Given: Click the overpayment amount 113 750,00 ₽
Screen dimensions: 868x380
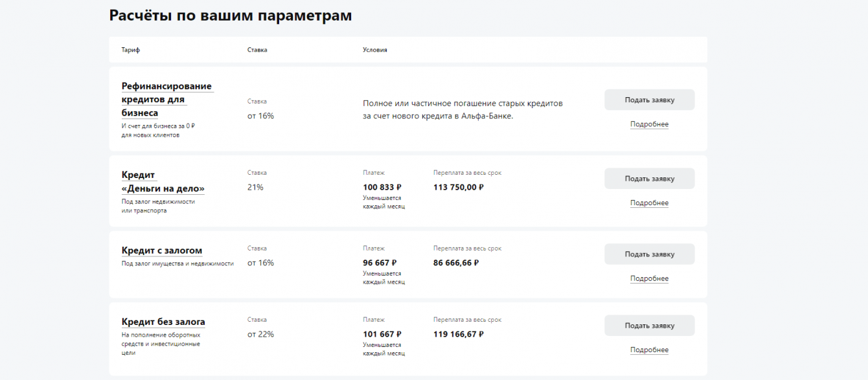Looking at the screenshot, I should point(459,187).
